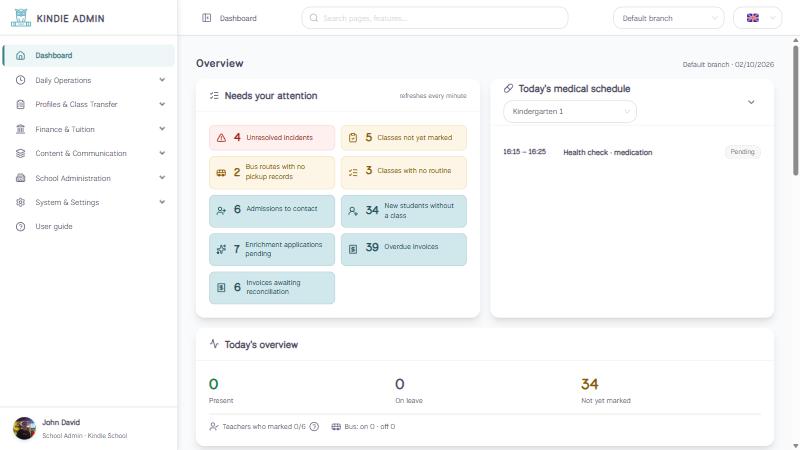Click the list icon on Classes with no routine
The image size is (800, 450).
353,172
